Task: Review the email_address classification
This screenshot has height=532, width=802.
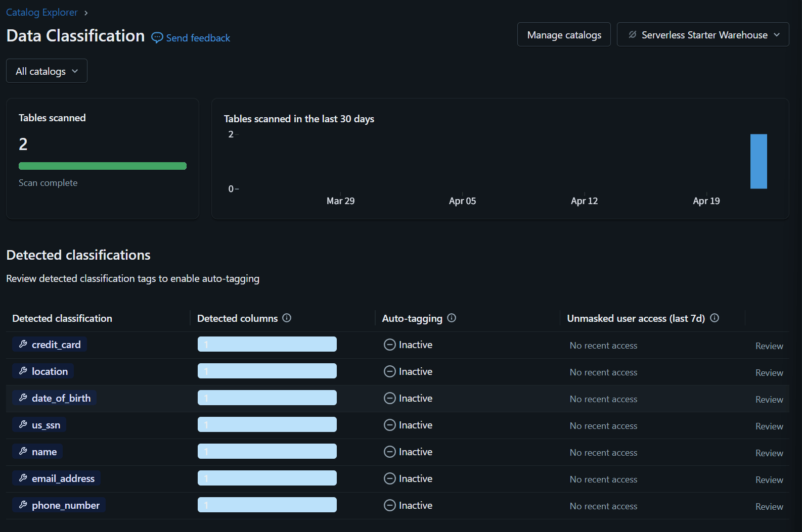Action: [769, 479]
